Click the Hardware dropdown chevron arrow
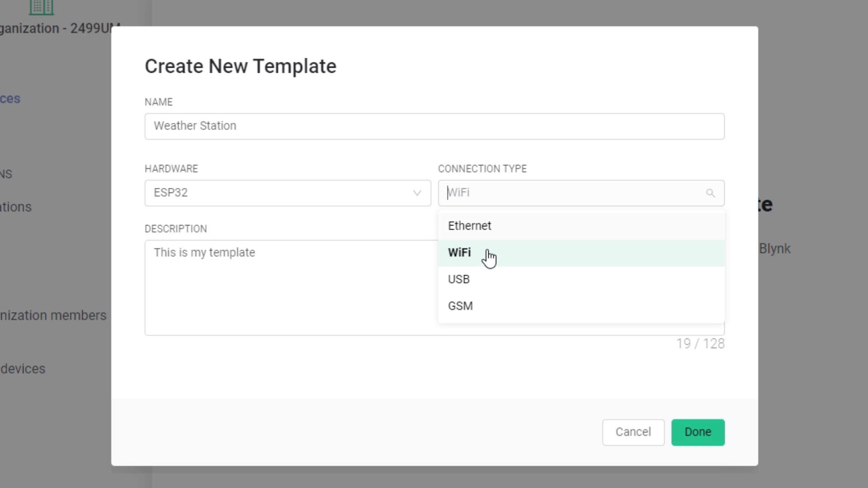The width and height of the screenshot is (868, 488). 417,193
